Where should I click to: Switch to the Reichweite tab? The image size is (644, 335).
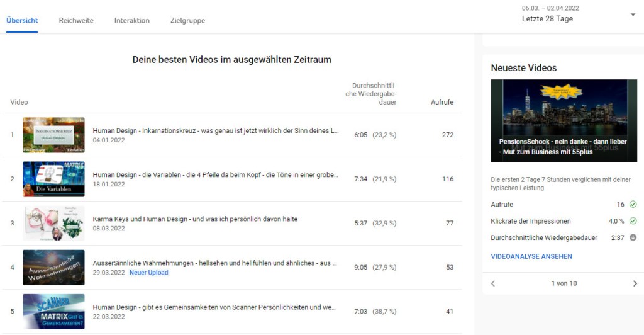(76, 20)
